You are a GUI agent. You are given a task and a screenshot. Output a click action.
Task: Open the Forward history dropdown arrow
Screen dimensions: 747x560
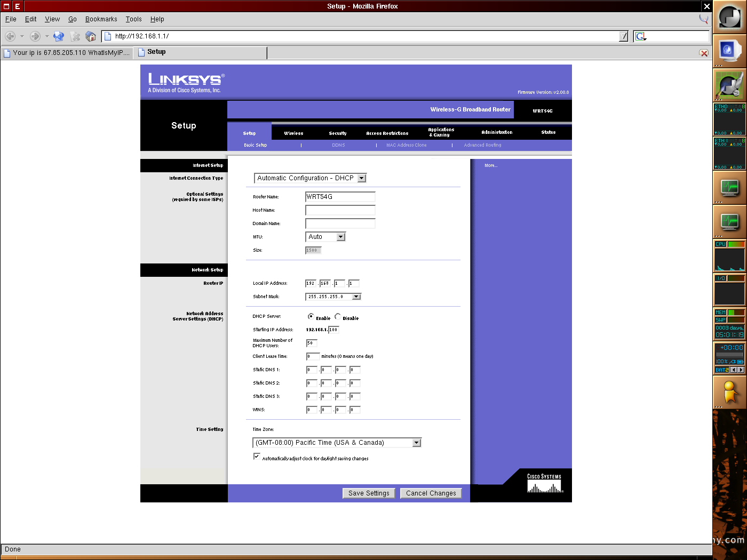click(47, 36)
